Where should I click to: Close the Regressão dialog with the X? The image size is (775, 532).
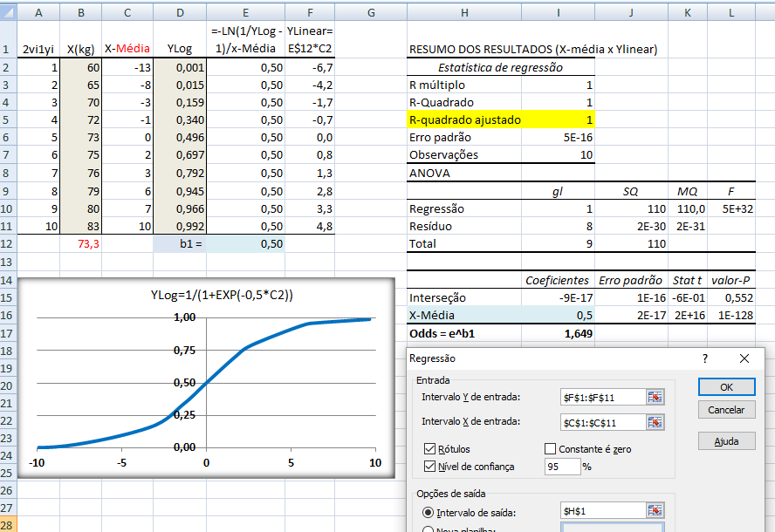(x=744, y=358)
